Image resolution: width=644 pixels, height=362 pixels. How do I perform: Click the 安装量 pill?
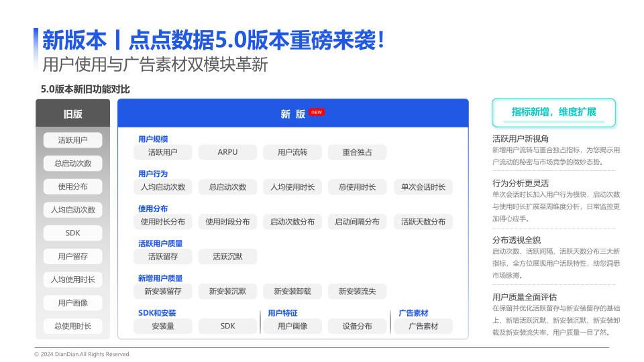(x=162, y=326)
